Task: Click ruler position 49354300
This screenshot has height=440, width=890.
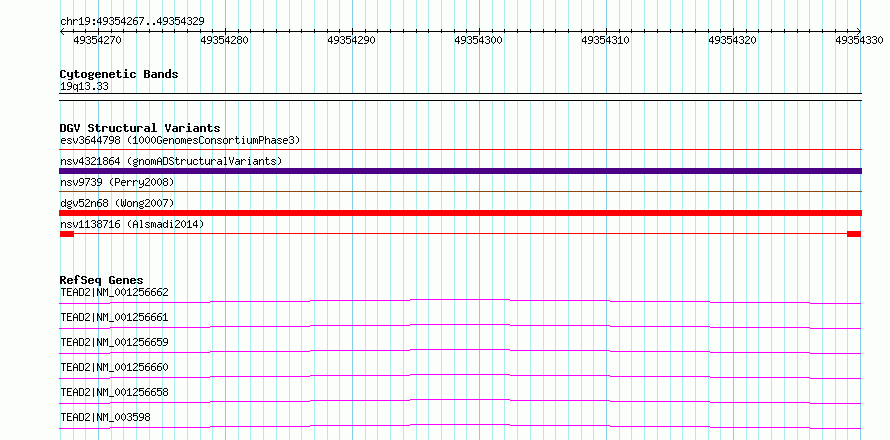Action: tap(478, 40)
